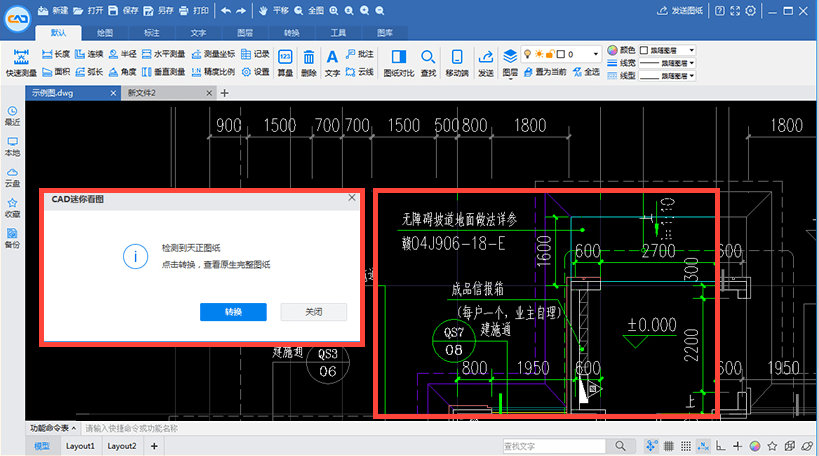
Task: Choose the 长度 length measure tool
Action: tap(55, 54)
